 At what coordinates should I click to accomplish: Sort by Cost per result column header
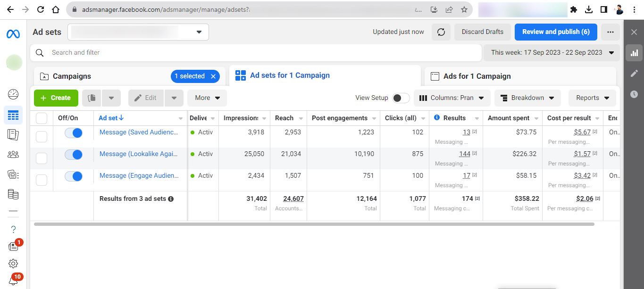click(x=569, y=118)
